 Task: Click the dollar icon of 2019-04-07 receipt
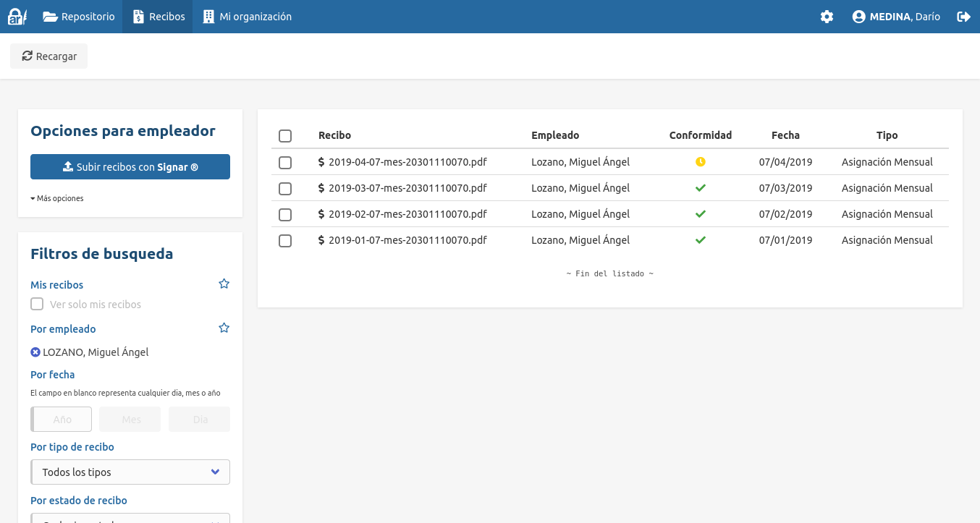point(321,162)
